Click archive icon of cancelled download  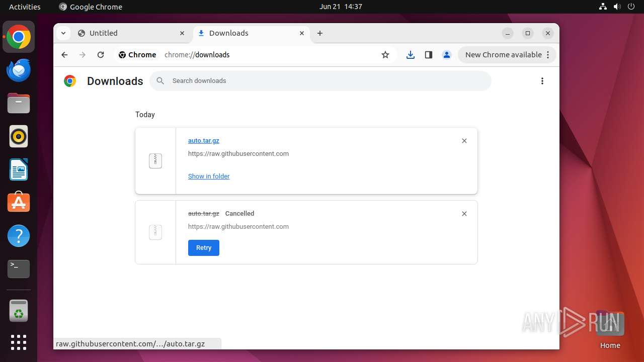tap(155, 232)
